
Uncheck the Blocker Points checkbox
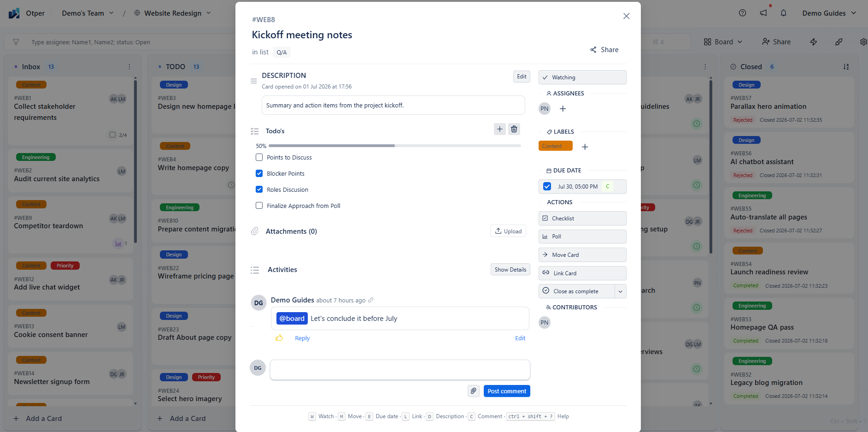[x=259, y=173]
